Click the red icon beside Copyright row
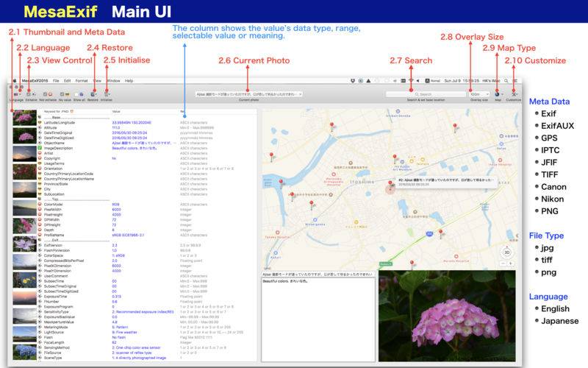The image size is (588, 368). click(40, 158)
